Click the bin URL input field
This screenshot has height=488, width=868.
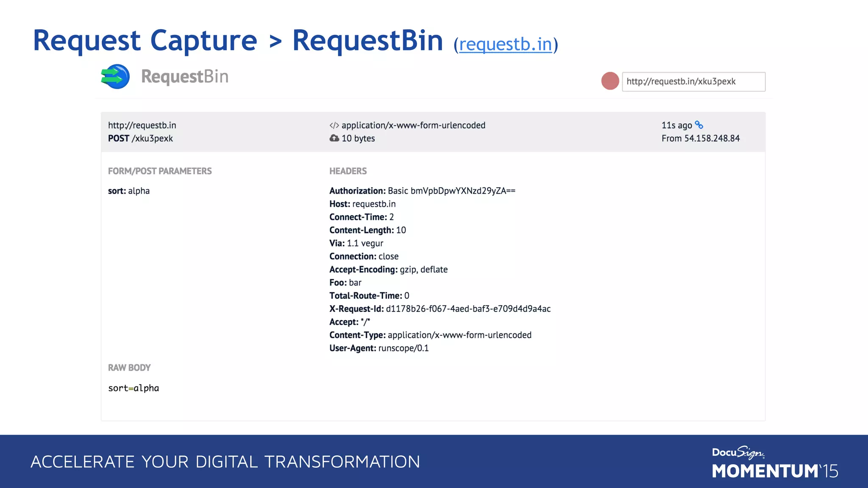693,82
